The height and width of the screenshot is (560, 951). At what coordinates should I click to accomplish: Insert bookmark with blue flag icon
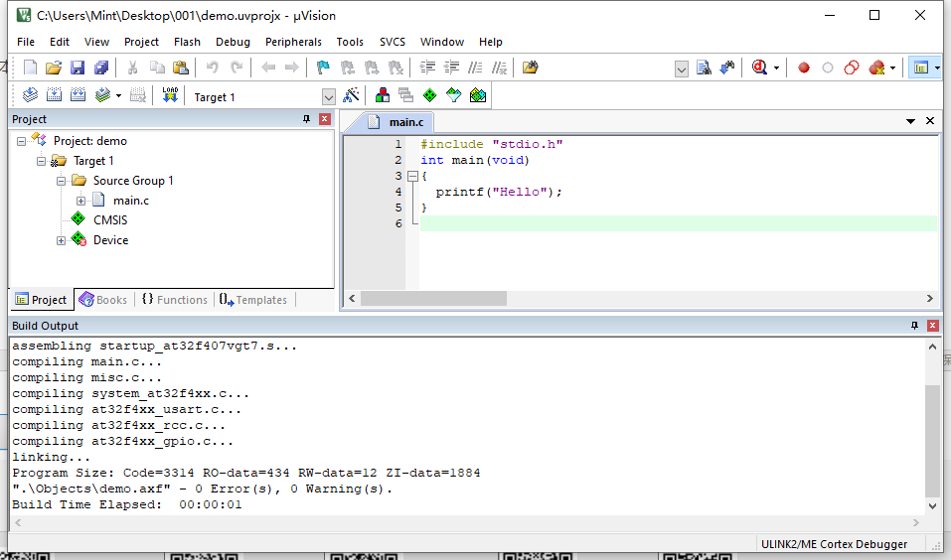323,68
